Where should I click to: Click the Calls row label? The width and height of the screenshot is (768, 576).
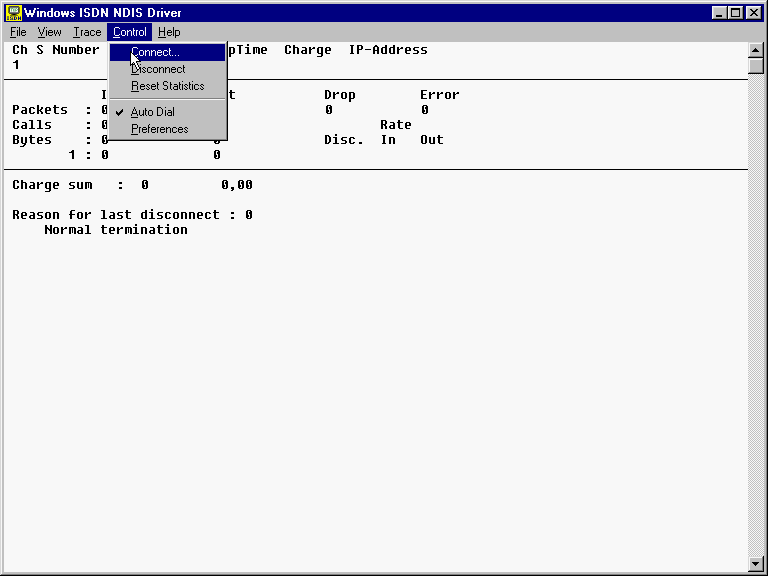[32, 125]
